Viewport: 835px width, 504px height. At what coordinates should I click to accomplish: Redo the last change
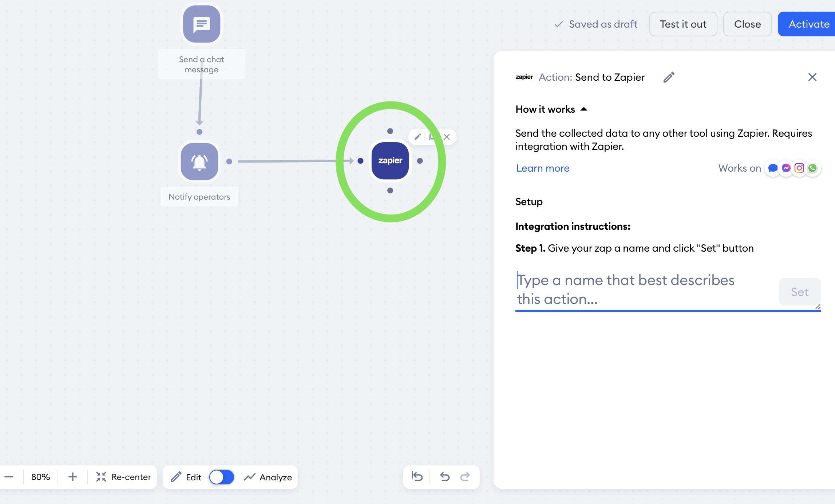click(465, 477)
